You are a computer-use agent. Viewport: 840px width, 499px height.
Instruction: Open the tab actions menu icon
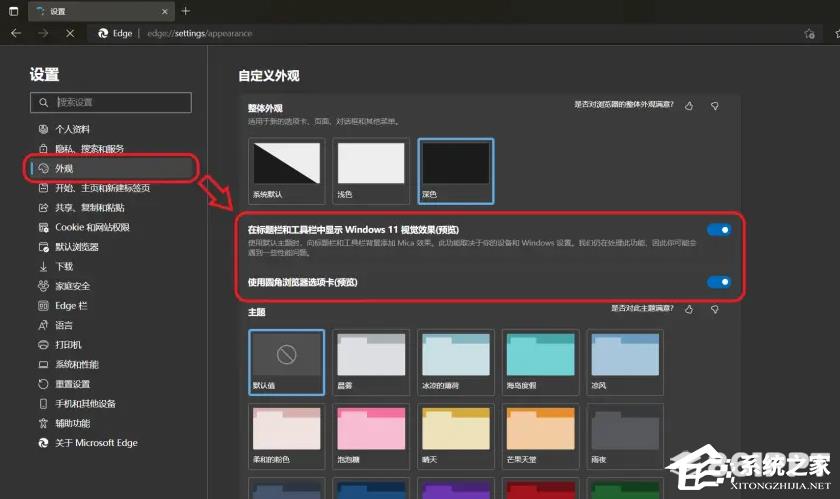pos(13,11)
